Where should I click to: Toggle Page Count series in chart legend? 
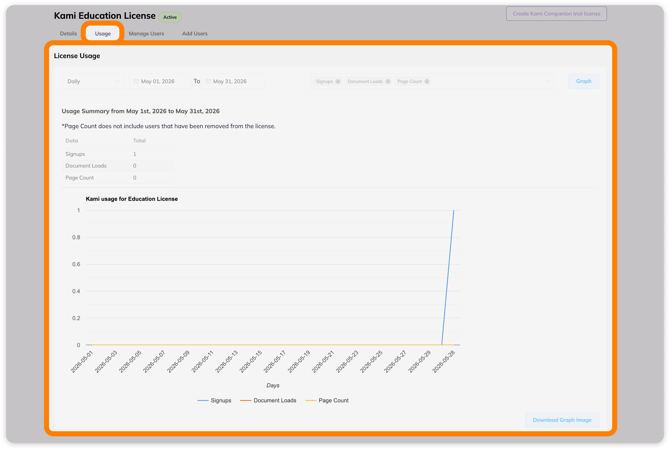pos(327,400)
